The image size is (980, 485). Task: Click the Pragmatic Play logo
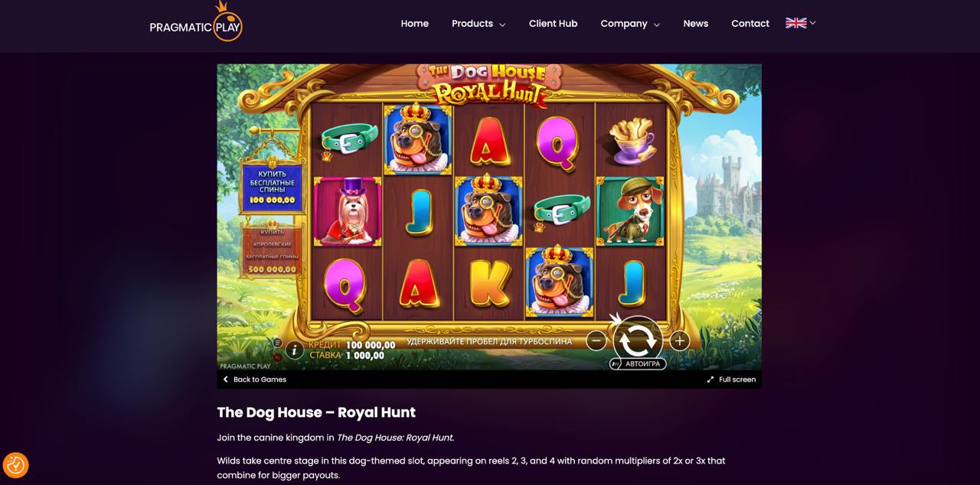click(x=196, y=22)
